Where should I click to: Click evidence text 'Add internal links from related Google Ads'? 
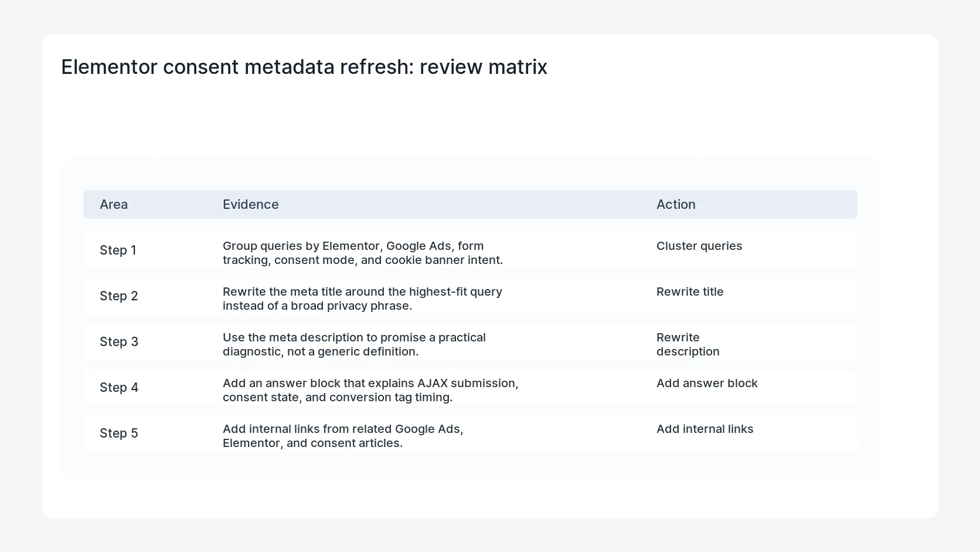(343, 429)
